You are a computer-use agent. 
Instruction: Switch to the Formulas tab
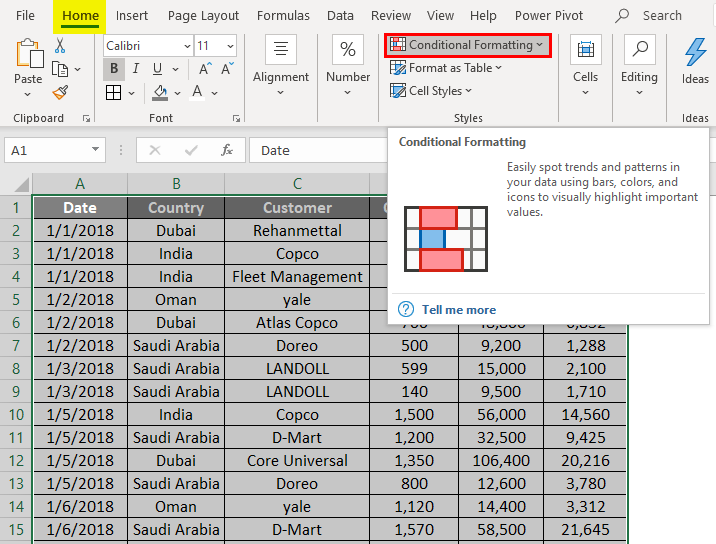(x=283, y=16)
